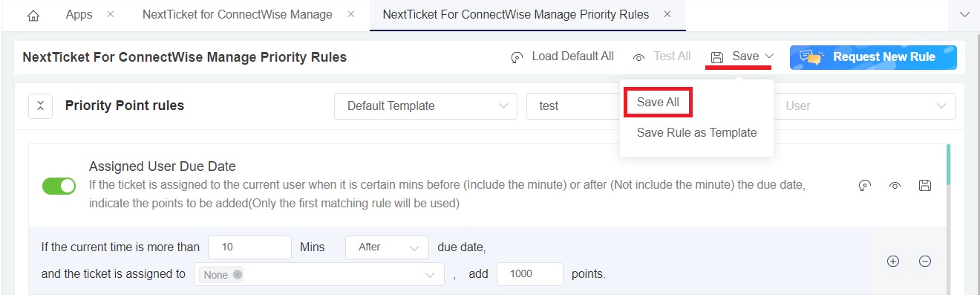Expand the tab list chevron at right

pyautogui.click(x=964, y=14)
